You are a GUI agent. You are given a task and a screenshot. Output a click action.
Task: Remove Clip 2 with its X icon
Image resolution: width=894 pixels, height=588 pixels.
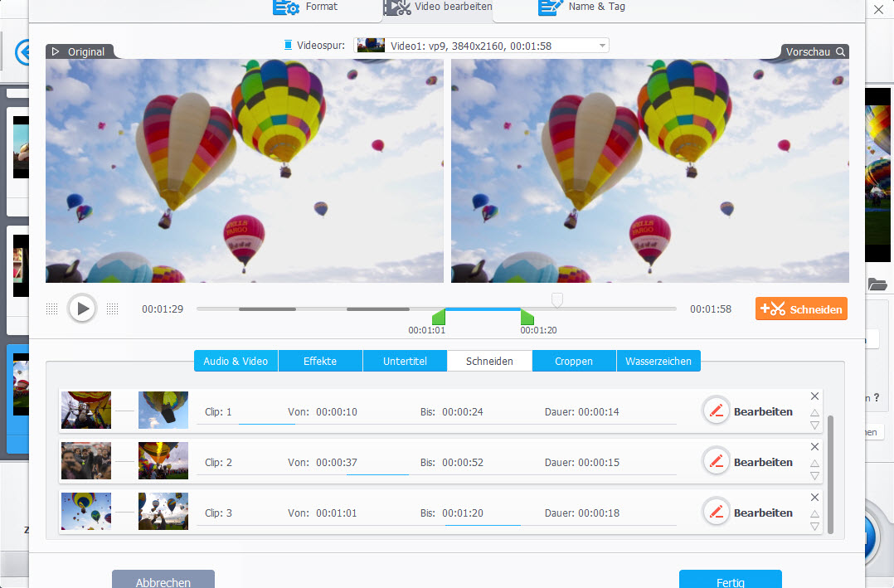tap(814, 446)
